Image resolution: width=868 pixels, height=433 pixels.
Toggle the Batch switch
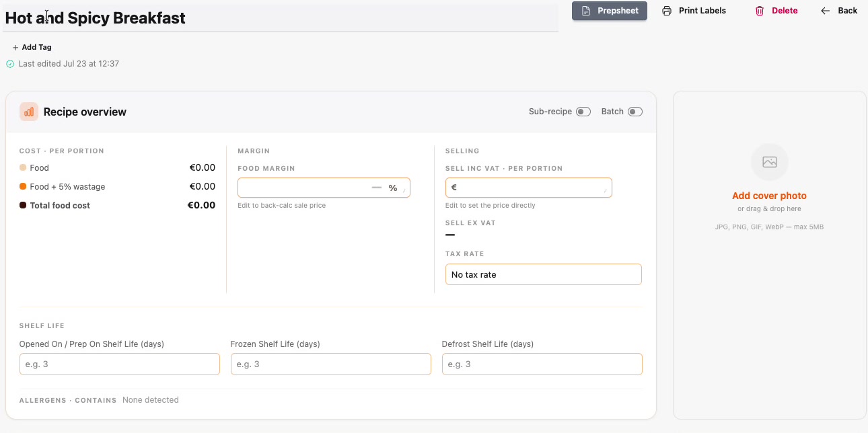[x=635, y=112]
